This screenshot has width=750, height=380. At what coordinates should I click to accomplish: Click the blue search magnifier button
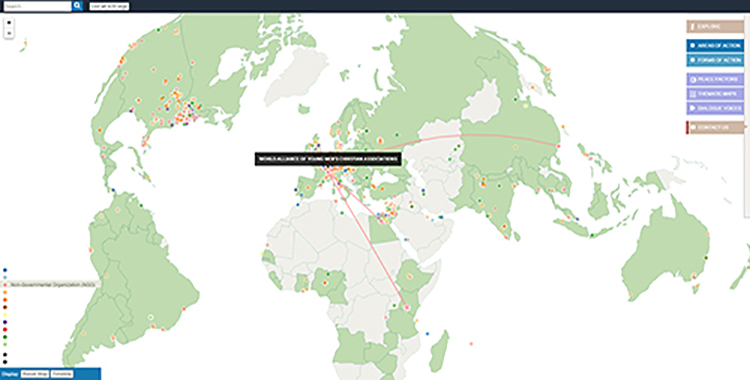[77, 6]
